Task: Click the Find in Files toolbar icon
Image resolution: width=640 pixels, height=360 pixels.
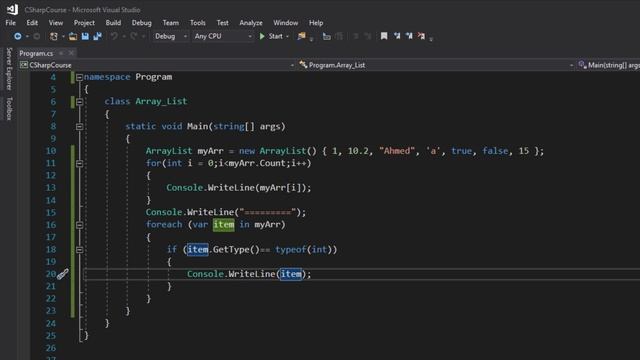Action: [x=301, y=36]
